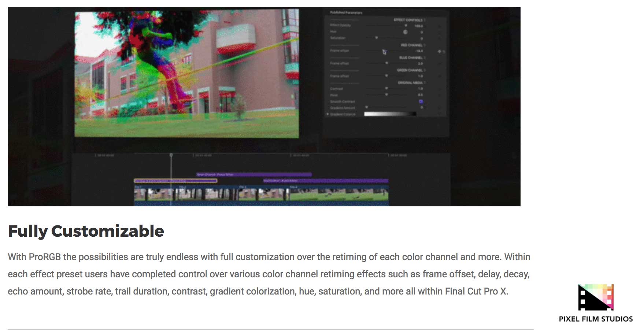The height and width of the screenshot is (330, 644).
Task: Click the RED CHANNEL section header
Action: tap(412, 45)
